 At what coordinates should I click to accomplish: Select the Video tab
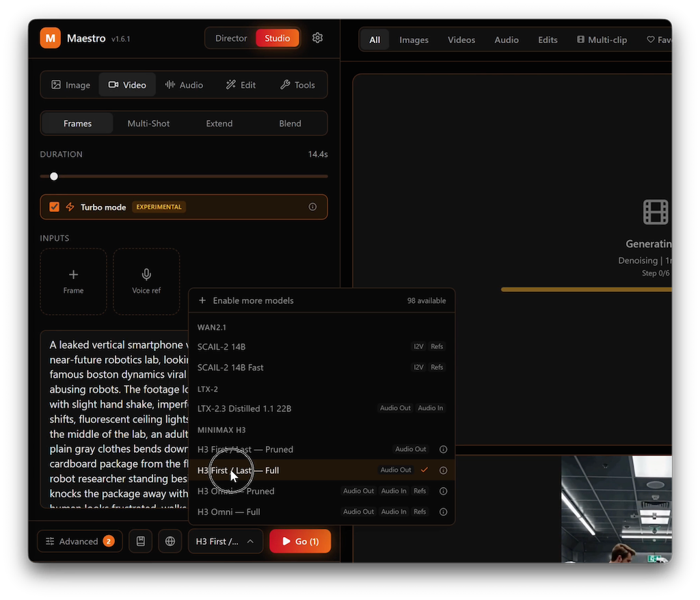127,85
